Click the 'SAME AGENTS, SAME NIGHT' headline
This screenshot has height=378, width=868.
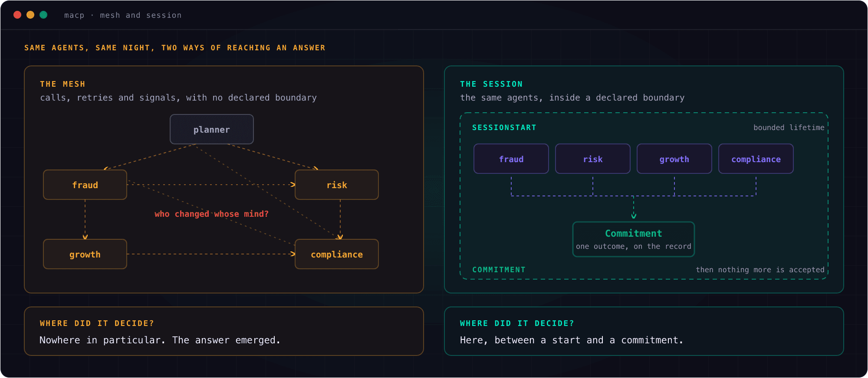click(175, 48)
